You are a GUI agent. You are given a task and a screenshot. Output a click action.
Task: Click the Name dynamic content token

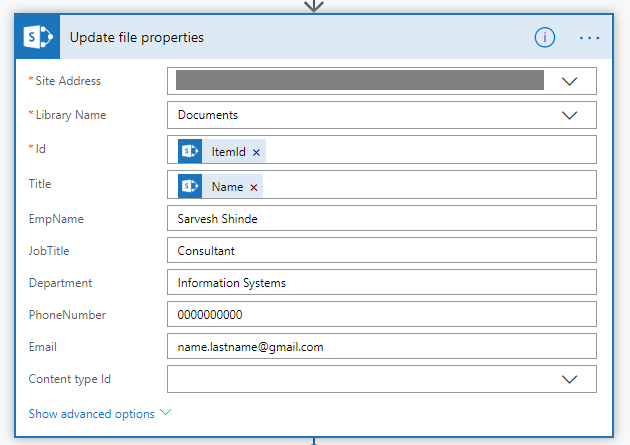click(227, 187)
